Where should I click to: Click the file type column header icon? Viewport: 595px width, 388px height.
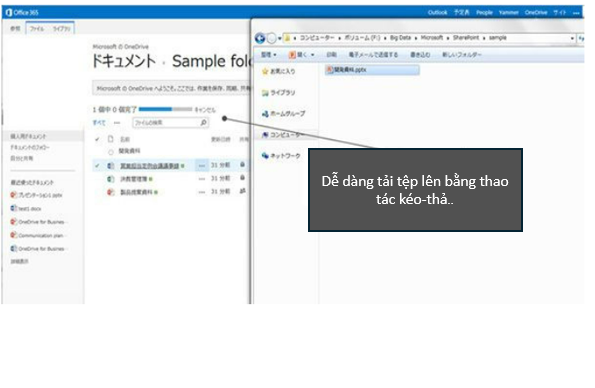pos(110,139)
